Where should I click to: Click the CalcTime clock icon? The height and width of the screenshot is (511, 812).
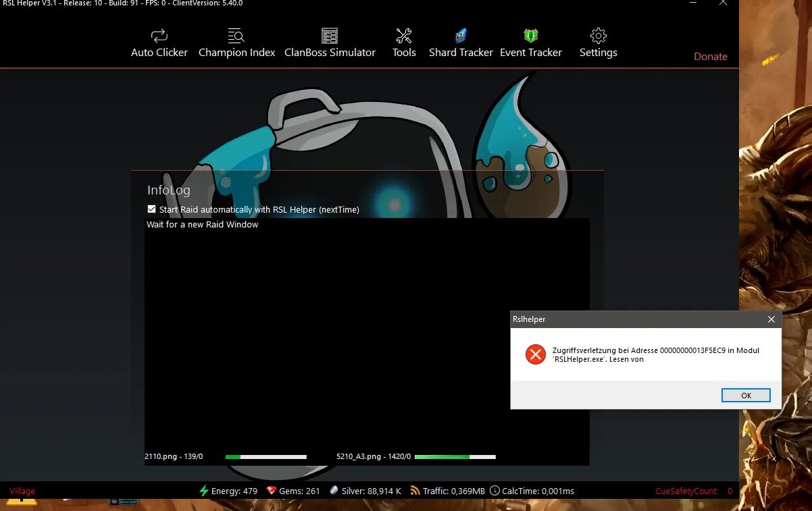click(x=494, y=491)
